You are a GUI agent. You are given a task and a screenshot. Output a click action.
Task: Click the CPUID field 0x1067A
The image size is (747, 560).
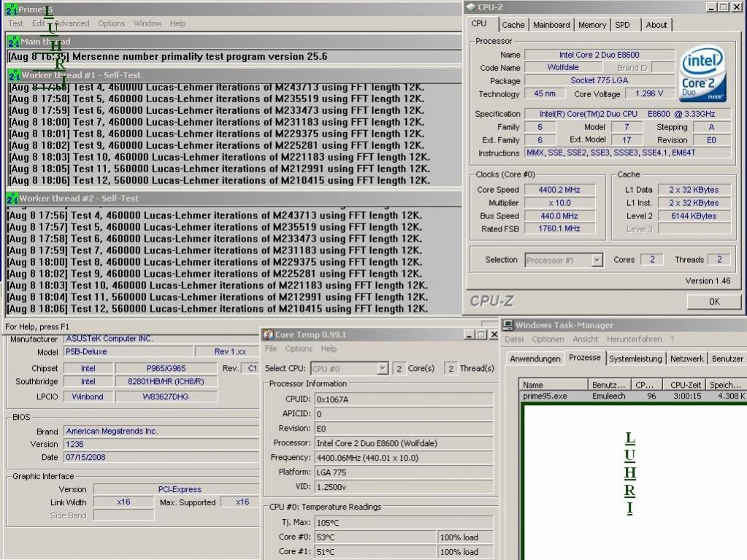[404, 399]
